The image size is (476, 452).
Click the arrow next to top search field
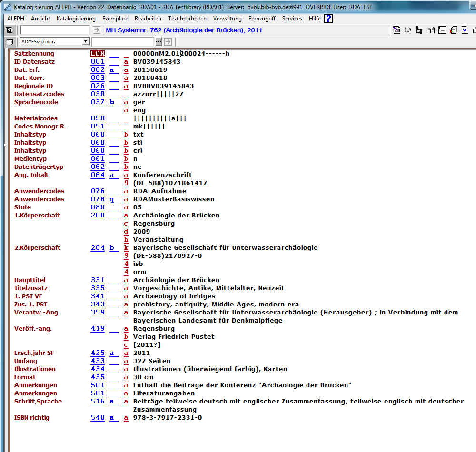point(97,30)
